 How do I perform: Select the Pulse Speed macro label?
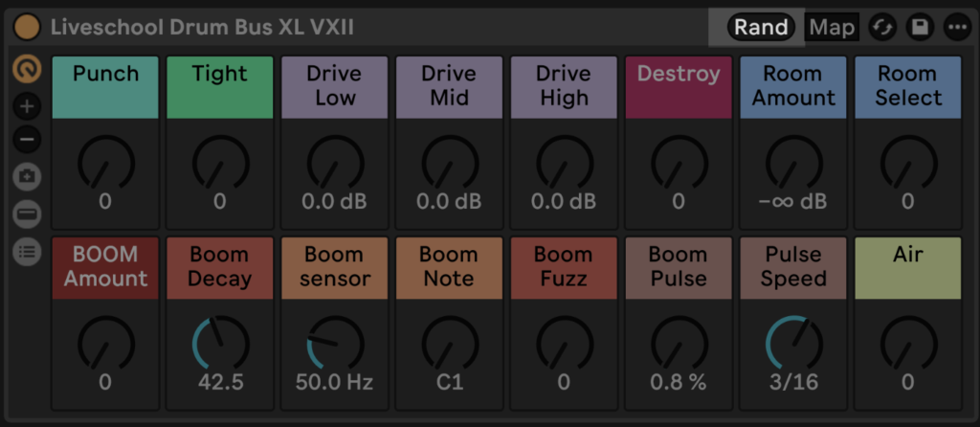(x=793, y=267)
